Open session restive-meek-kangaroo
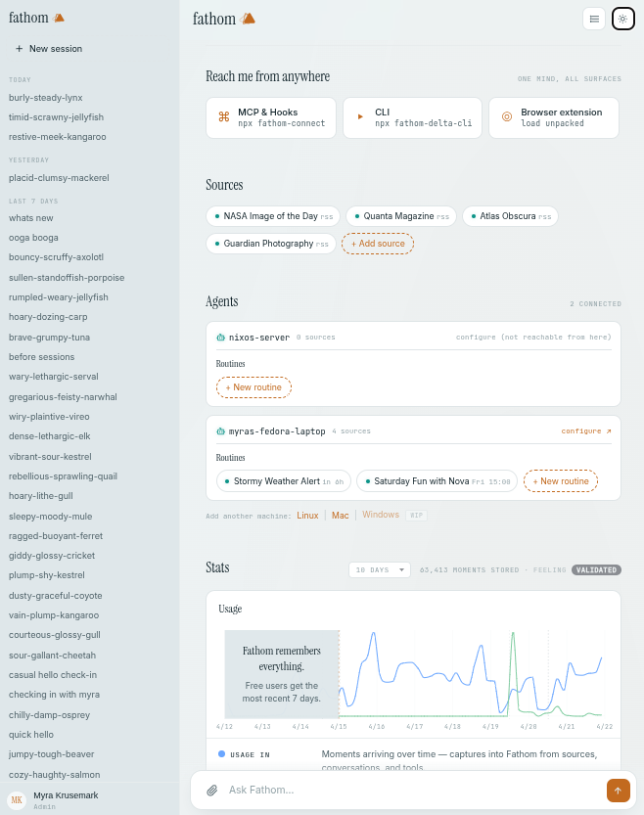The image size is (644, 815). click(57, 137)
